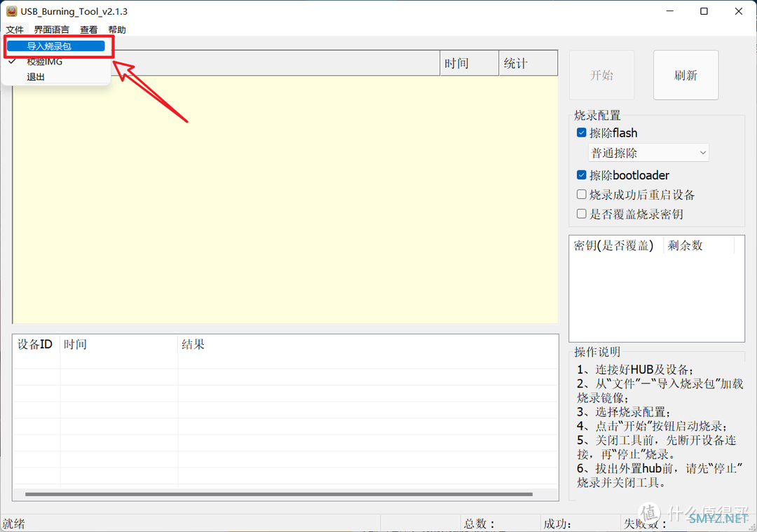Enable 烧录成功后重启设备 checkbox
Image resolution: width=757 pixels, height=532 pixels.
pyautogui.click(x=582, y=195)
